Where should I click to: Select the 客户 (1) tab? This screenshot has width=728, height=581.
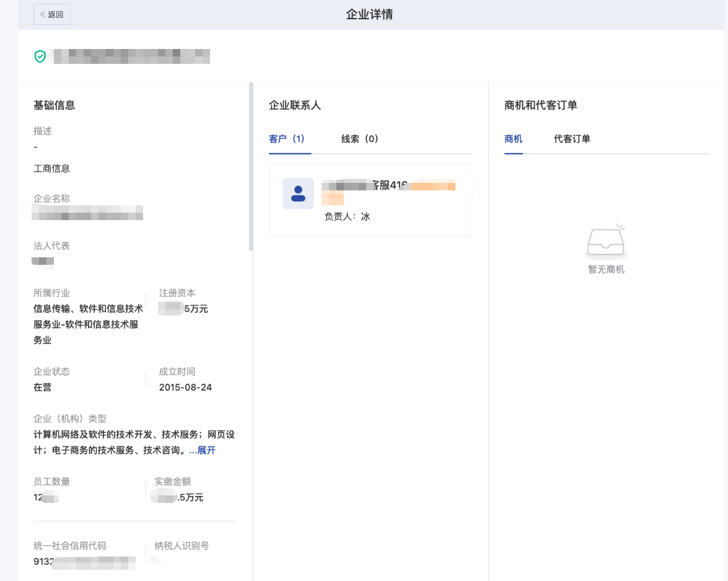[286, 139]
